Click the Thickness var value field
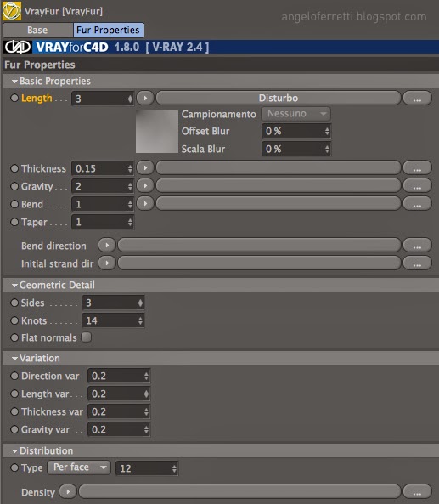The height and width of the screenshot is (504, 439). point(119,411)
